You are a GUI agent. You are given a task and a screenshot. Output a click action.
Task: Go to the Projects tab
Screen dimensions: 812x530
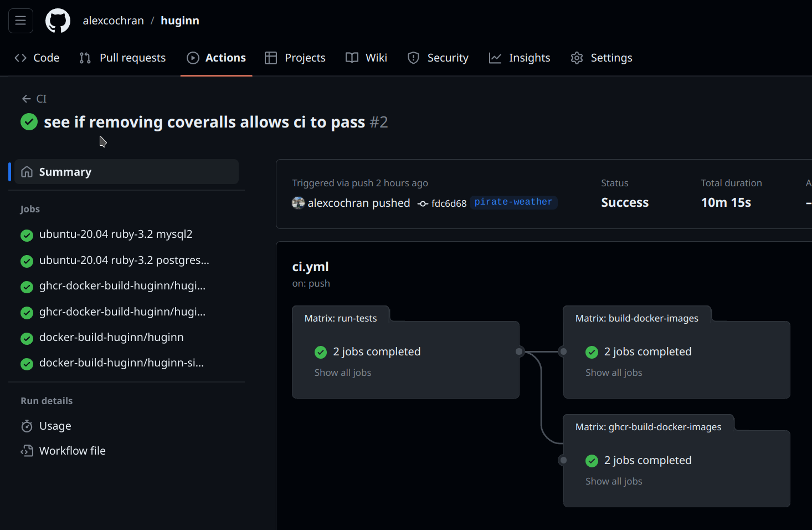(x=295, y=58)
